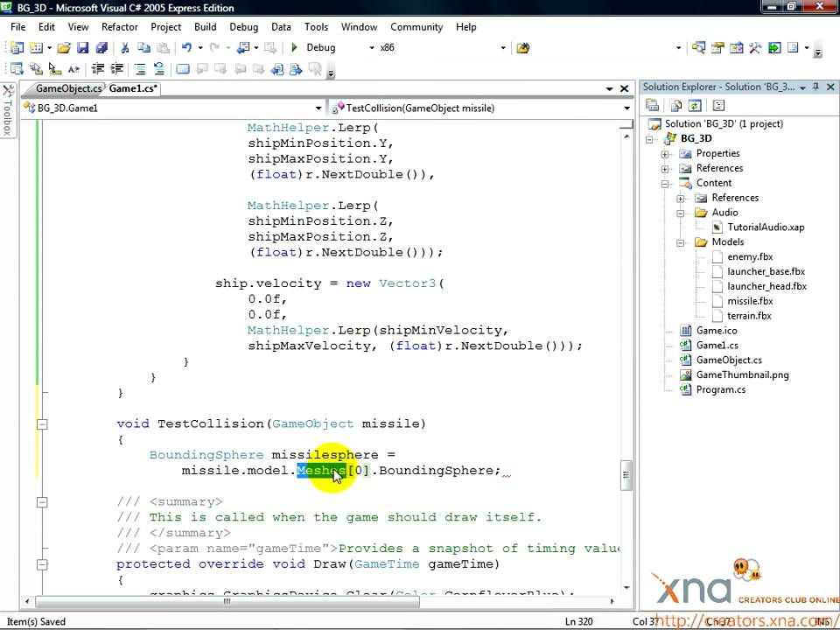Click the Save All icon
Viewport: 840px width, 630px height.
pyautogui.click(x=101, y=47)
